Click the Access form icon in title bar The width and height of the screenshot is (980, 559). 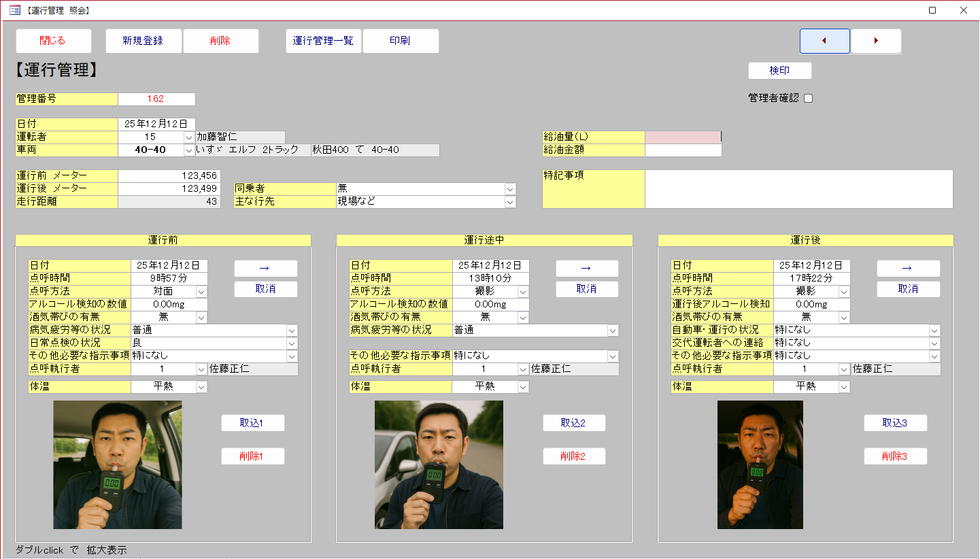[x=14, y=10]
